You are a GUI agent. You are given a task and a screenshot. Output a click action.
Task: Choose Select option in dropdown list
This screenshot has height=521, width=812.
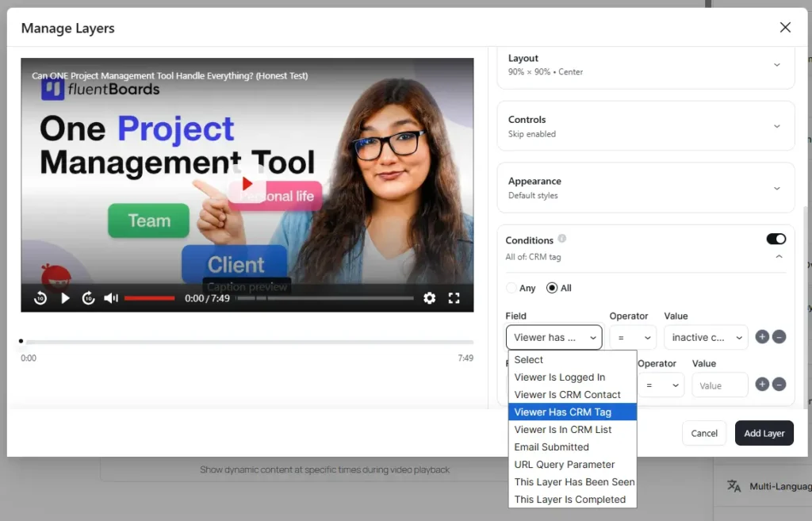[573, 360]
